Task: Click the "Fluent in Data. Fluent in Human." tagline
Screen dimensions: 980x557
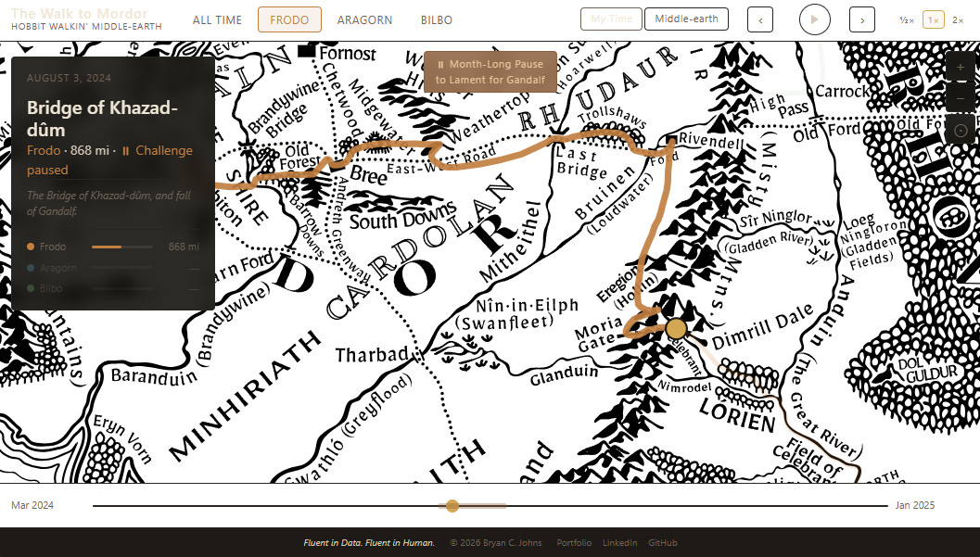Action: point(369,543)
